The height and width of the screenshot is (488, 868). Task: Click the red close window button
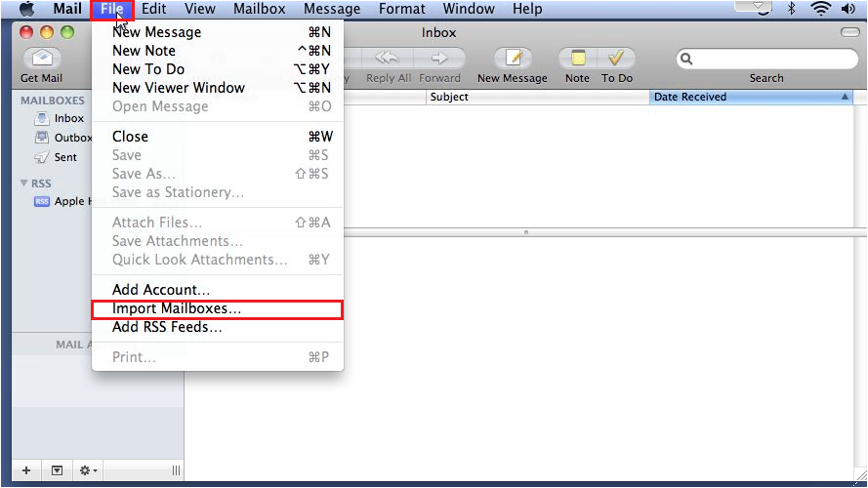coord(26,32)
